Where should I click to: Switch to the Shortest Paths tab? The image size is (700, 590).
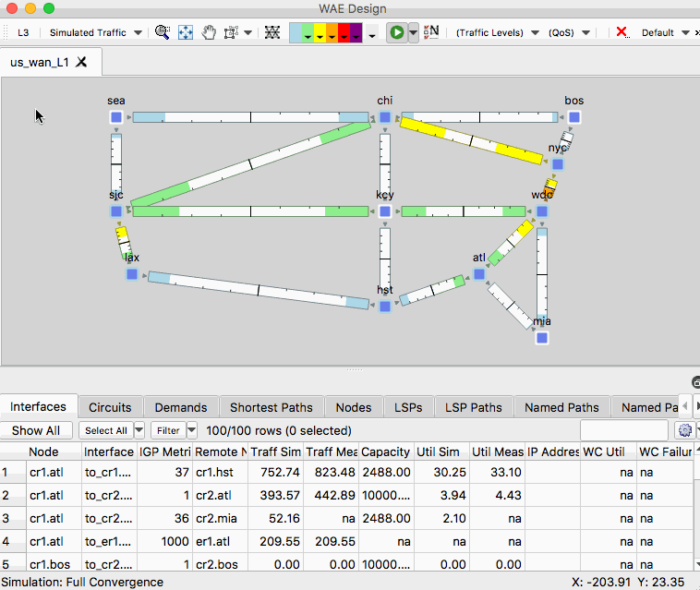(x=272, y=407)
